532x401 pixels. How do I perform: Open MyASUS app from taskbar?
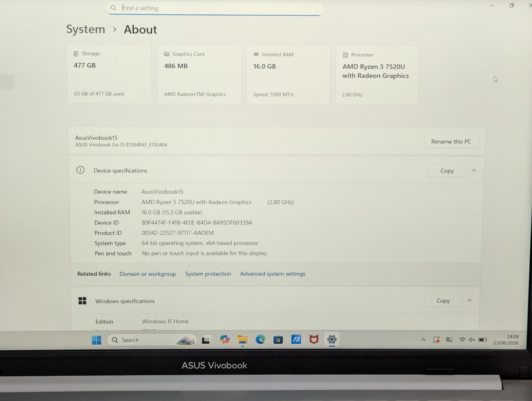coord(296,339)
